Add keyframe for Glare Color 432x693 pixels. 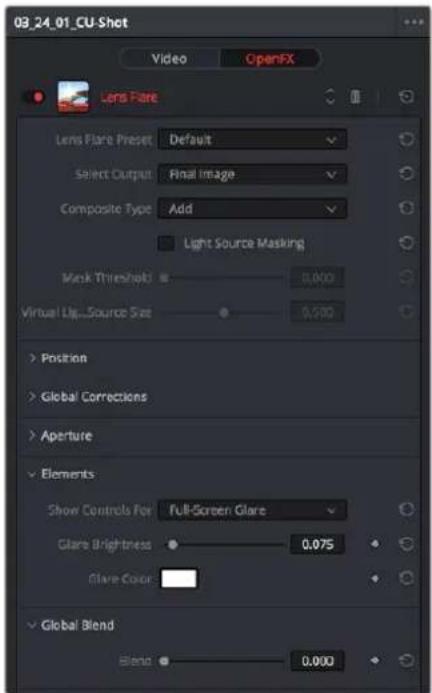click(x=375, y=579)
